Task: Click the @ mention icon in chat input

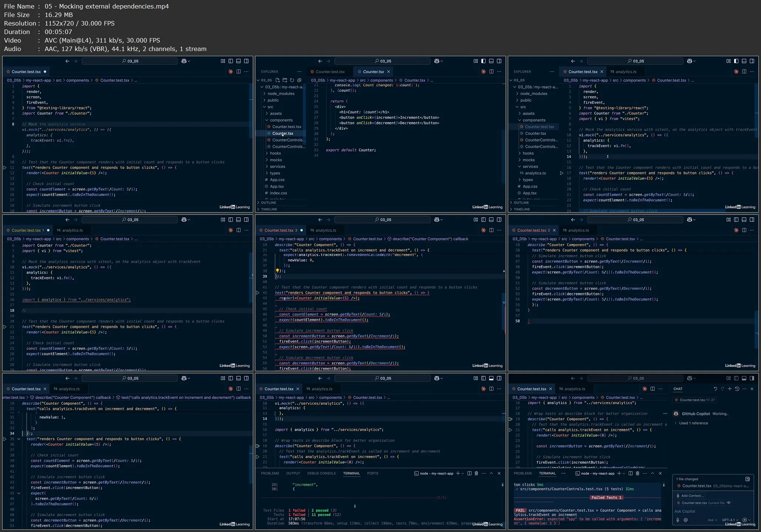Action: [x=686, y=520]
